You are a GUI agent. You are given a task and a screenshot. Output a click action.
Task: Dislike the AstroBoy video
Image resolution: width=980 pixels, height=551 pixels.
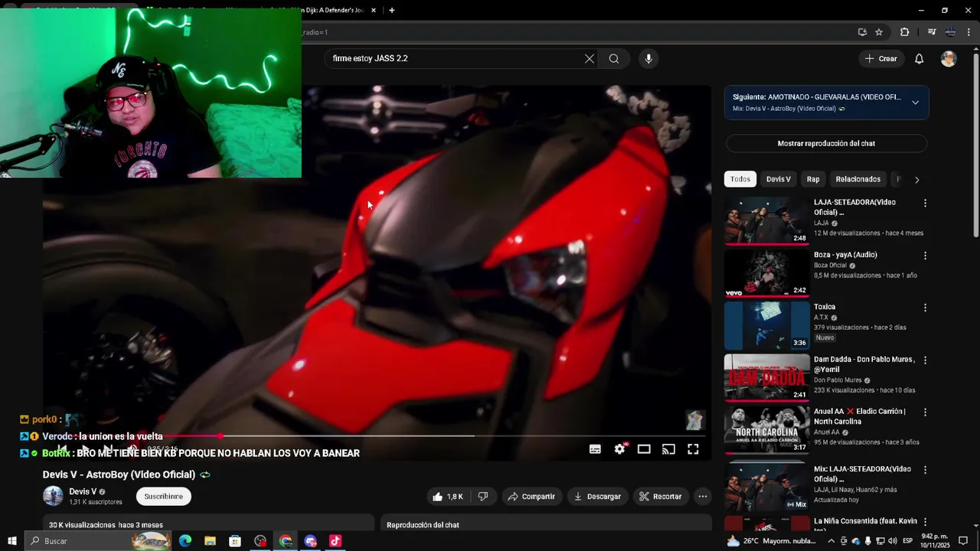coord(483,497)
